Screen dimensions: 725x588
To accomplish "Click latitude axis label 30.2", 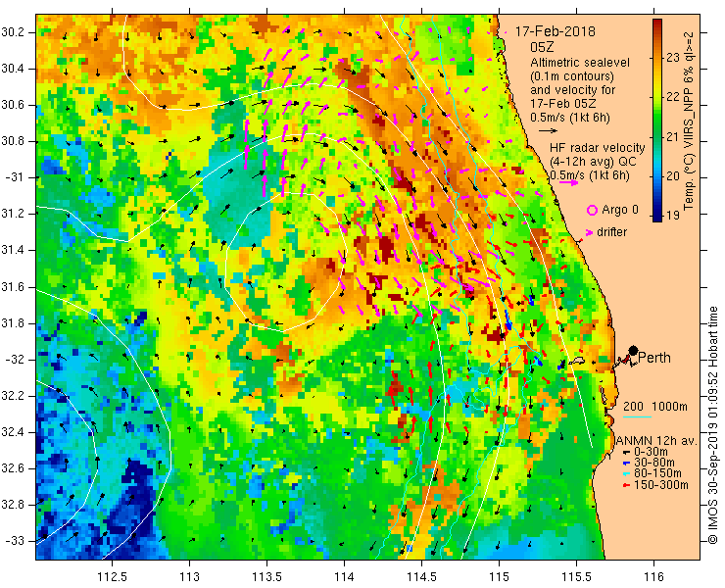I will click(x=13, y=32).
